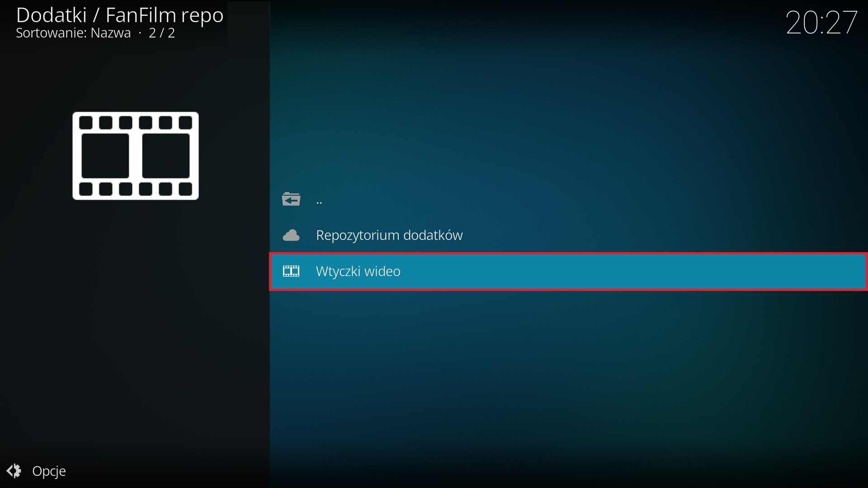Open the Repozytorium dodatków folder

389,235
